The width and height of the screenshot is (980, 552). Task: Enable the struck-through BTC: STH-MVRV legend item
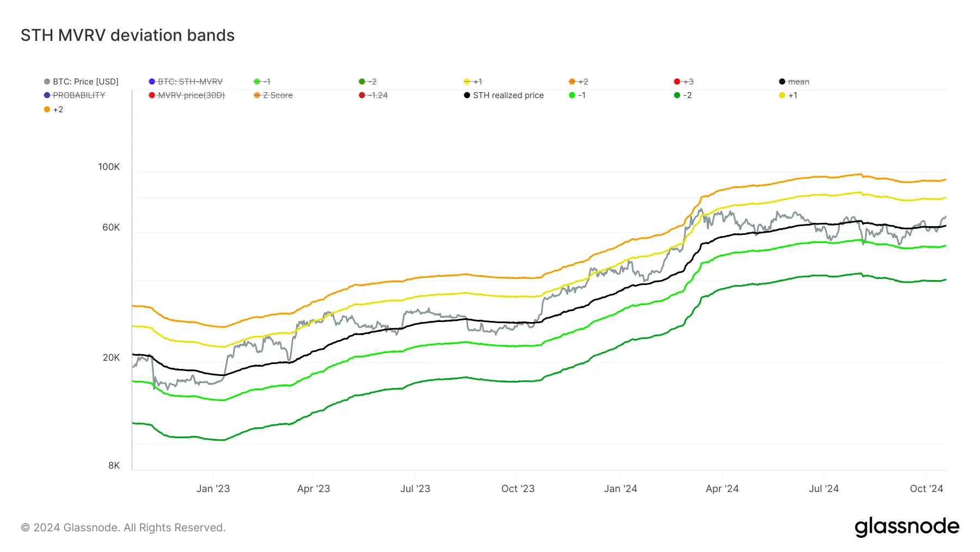point(186,82)
